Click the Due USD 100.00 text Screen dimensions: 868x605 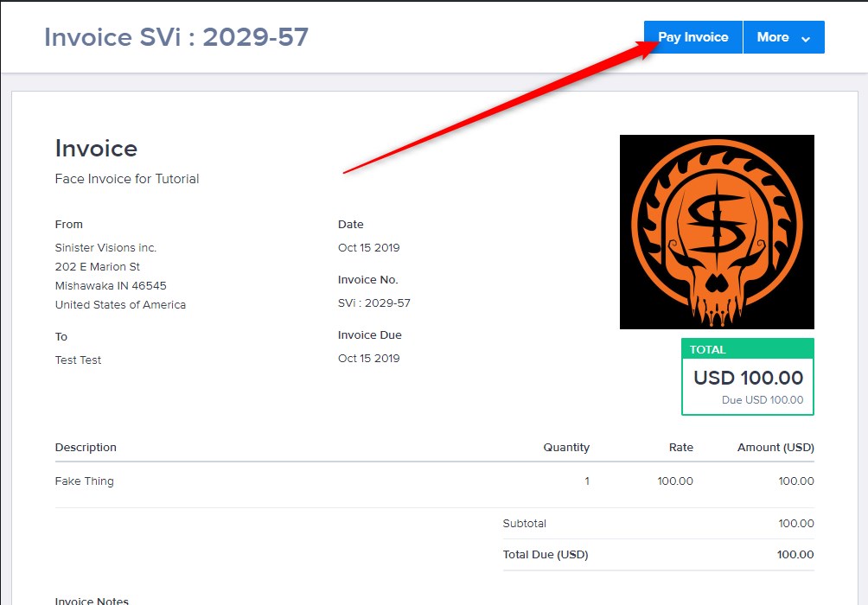point(763,399)
